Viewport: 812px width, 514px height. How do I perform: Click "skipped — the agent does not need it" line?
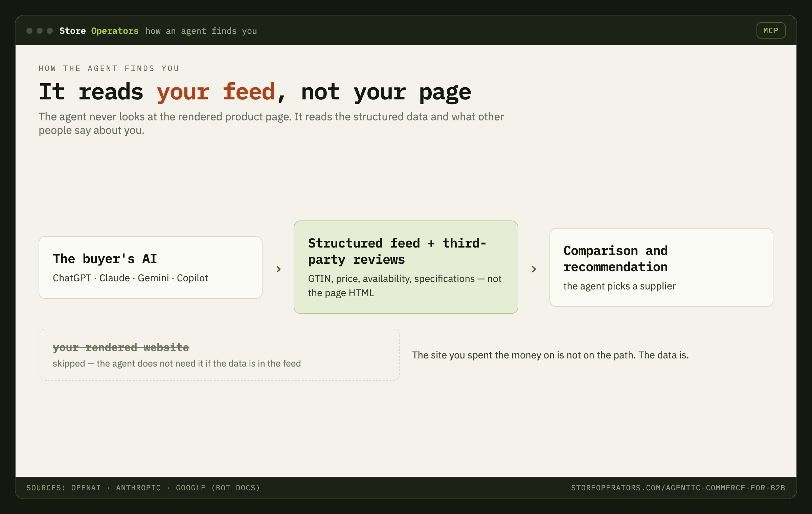[x=177, y=364]
